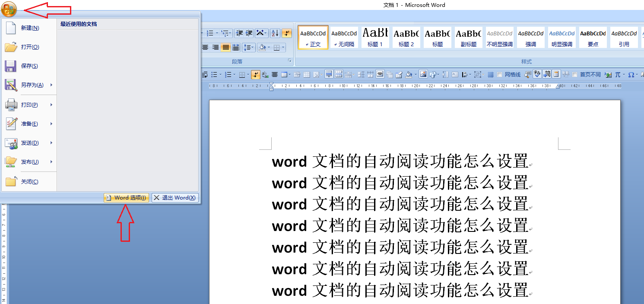Viewport: 644px width, 304px height.
Task: Click the ribbon decrease indent icon
Action: pos(239,33)
